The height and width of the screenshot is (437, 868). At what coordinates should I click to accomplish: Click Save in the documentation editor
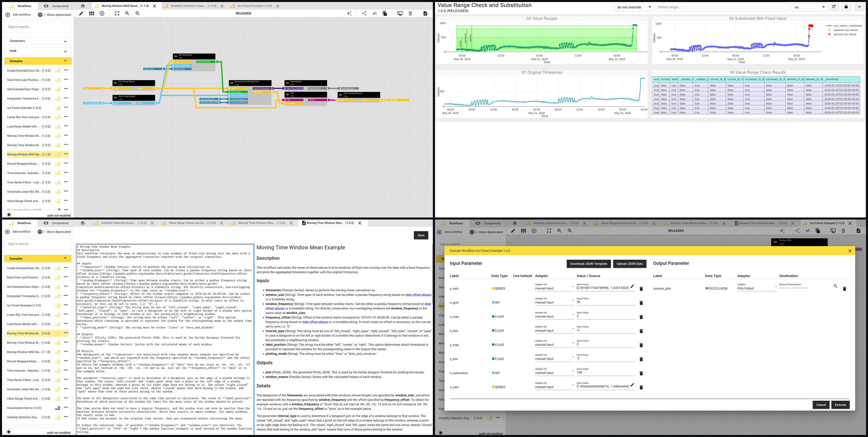pos(421,235)
